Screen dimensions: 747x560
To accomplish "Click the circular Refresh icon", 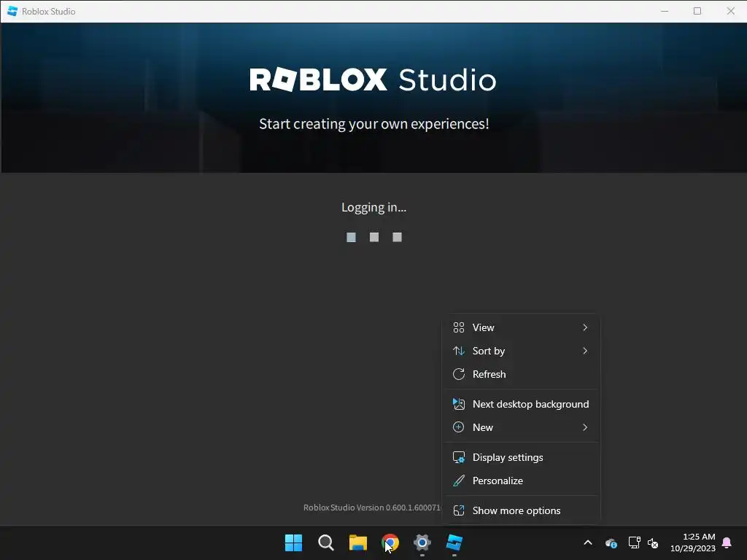I will (x=458, y=374).
